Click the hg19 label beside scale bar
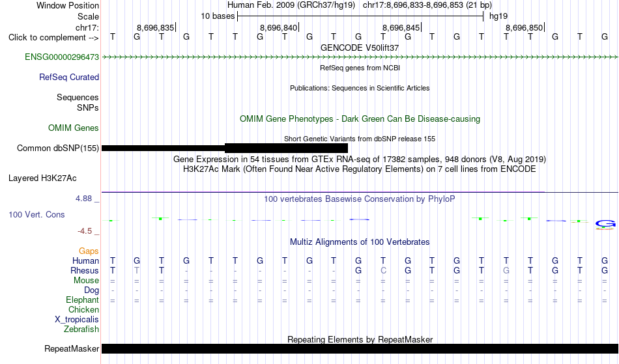 [498, 16]
